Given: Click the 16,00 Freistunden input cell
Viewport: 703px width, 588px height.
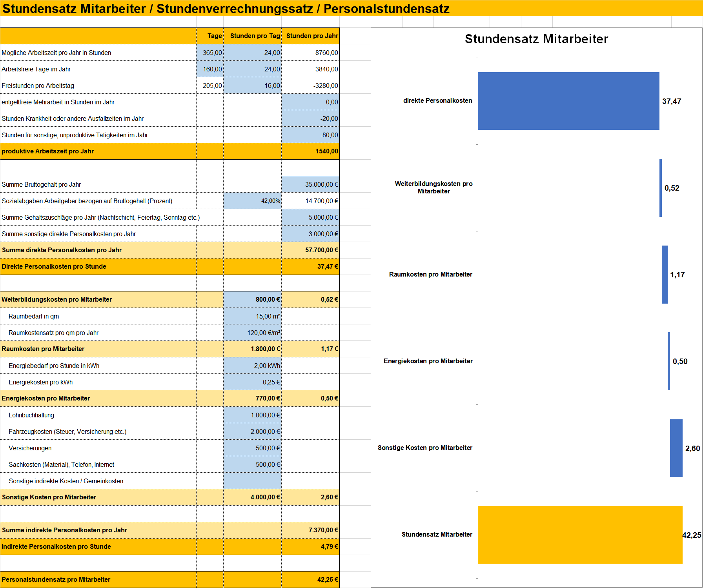Looking at the screenshot, I should pos(252,86).
